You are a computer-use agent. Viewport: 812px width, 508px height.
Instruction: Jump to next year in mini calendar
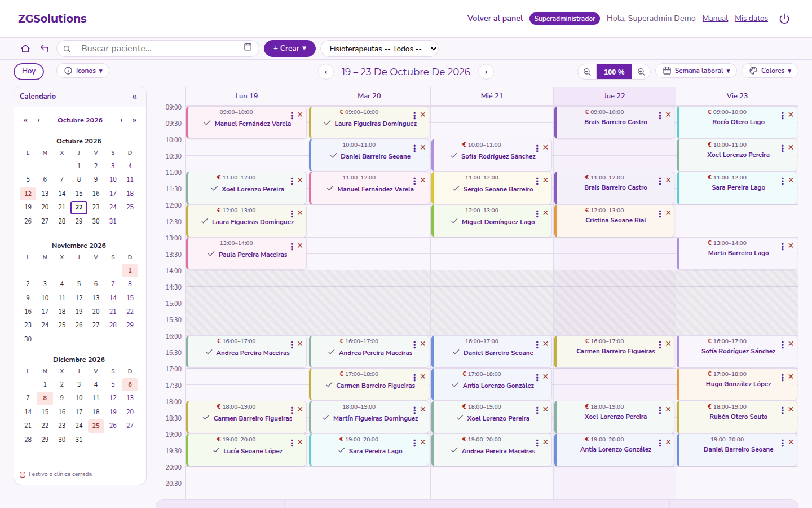[x=134, y=120]
